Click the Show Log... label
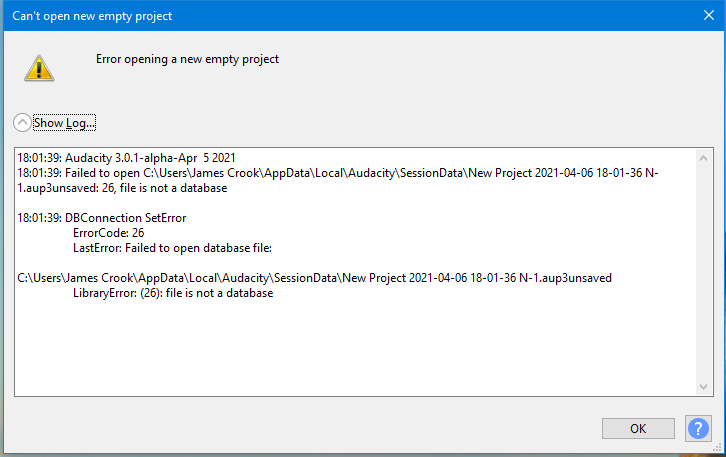 (x=64, y=123)
